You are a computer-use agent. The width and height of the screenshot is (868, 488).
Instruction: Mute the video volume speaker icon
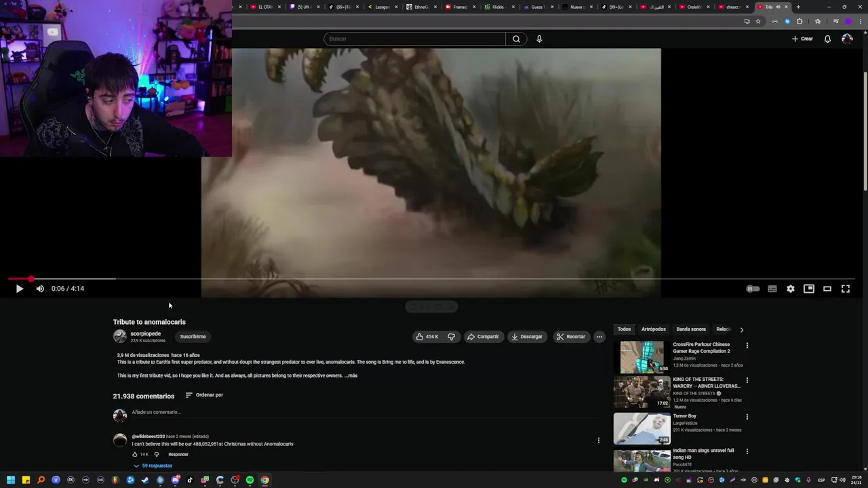pos(40,289)
